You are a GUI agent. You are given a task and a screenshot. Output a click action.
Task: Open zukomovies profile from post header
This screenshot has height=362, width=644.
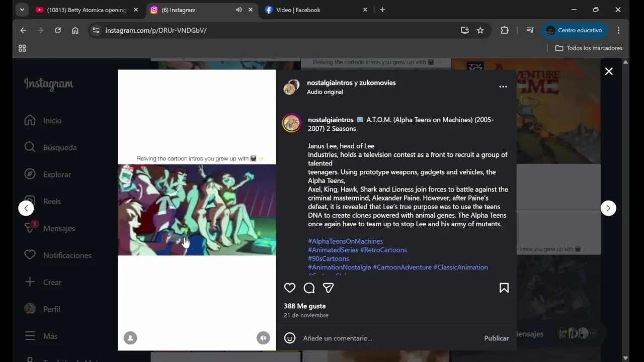click(377, 82)
